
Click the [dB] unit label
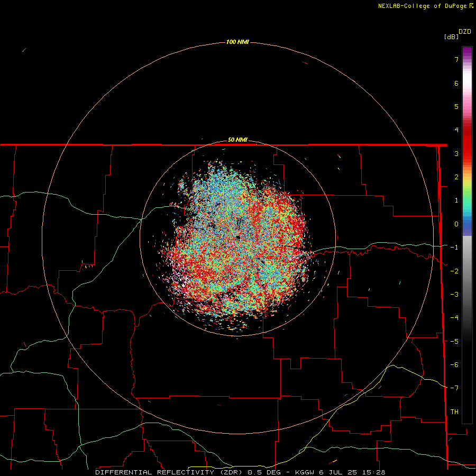coord(452,36)
